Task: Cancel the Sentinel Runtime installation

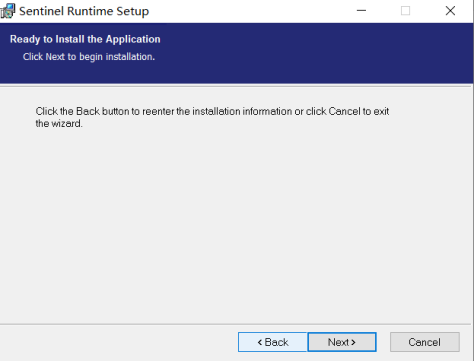Action: click(x=425, y=342)
